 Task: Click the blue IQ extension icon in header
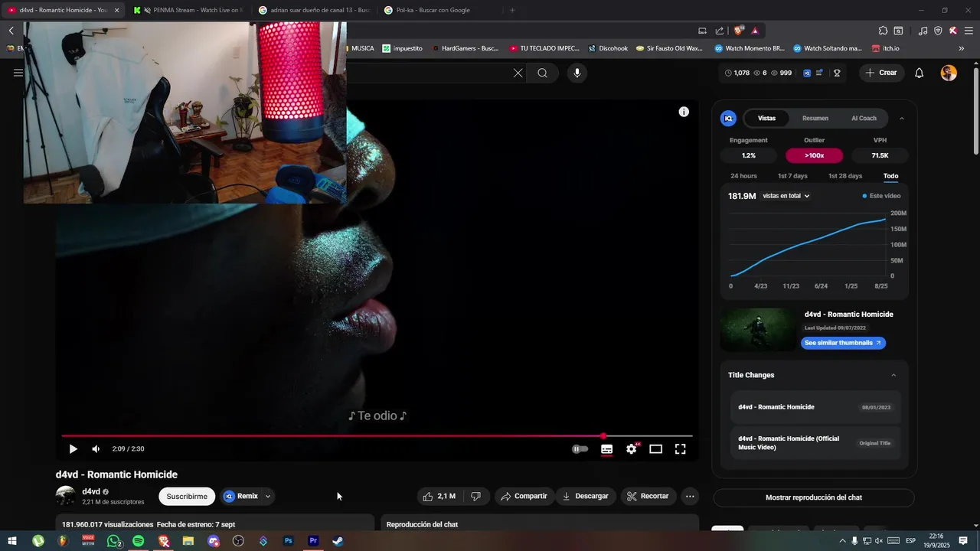(807, 73)
